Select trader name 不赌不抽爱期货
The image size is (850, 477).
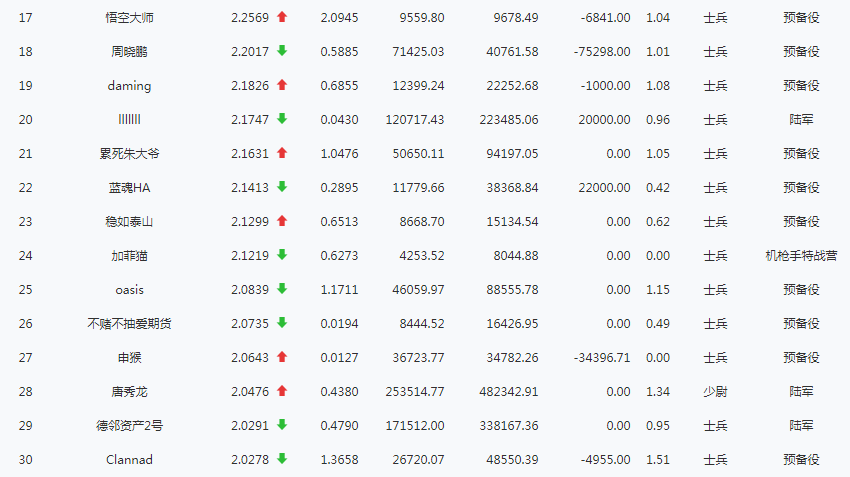[x=129, y=324]
